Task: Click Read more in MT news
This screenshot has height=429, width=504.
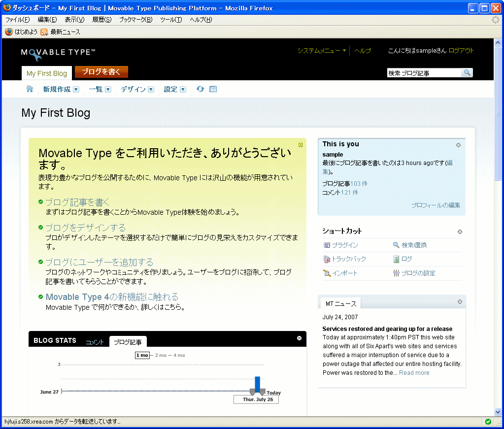Action: [x=414, y=373]
